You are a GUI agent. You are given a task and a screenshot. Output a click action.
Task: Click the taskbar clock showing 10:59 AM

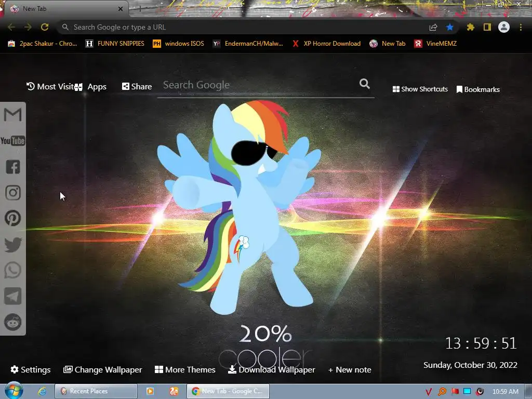pyautogui.click(x=505, y=392)
